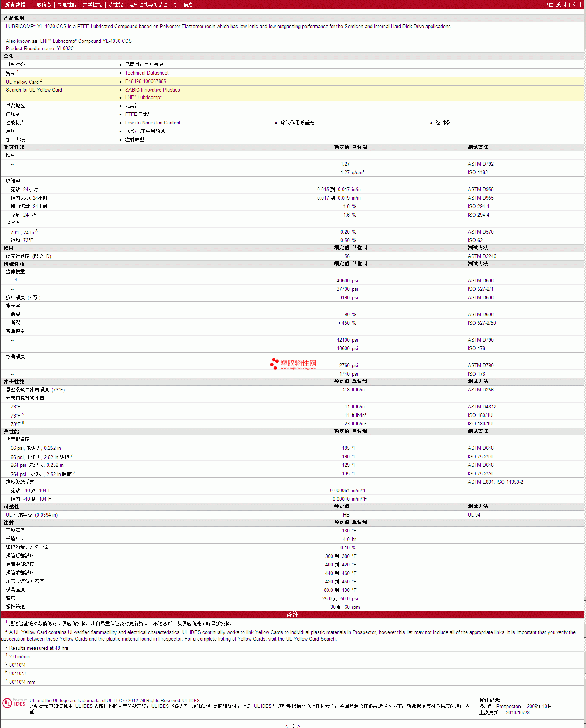
Task: Select the 加工信息 tab
Action: [184, 4]
